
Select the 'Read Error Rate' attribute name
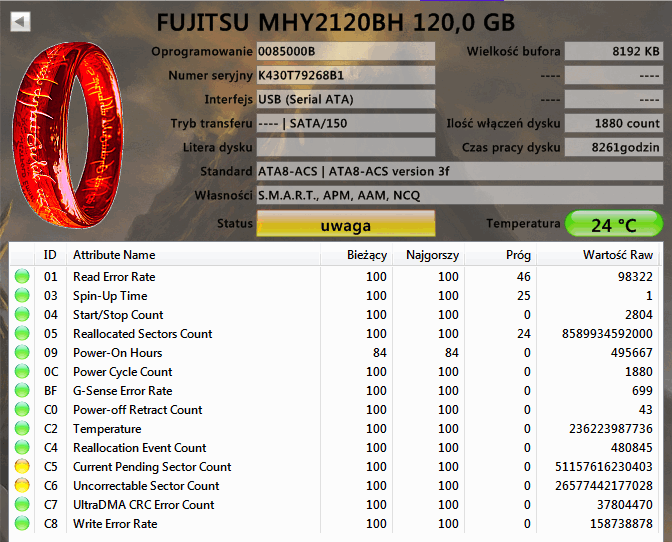click(x=114, y=277)
